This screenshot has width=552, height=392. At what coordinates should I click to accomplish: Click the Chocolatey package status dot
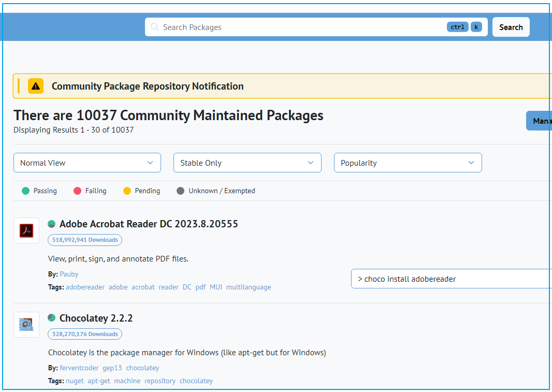tap(52, 318)
